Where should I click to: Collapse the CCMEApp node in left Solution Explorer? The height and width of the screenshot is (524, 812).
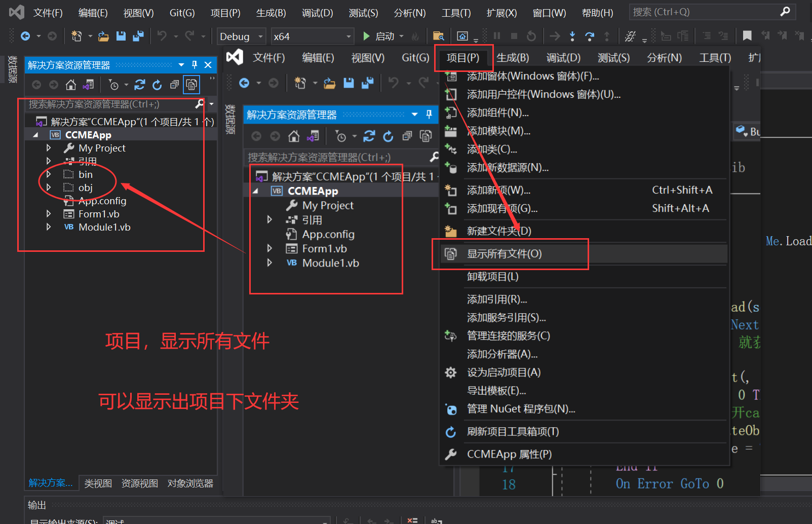[35, 135]
